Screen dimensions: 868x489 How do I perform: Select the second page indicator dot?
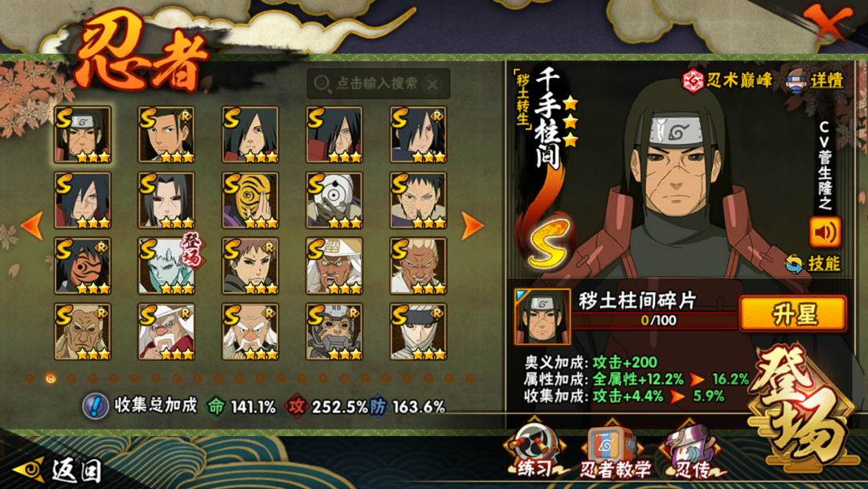[x=51, y=378]
